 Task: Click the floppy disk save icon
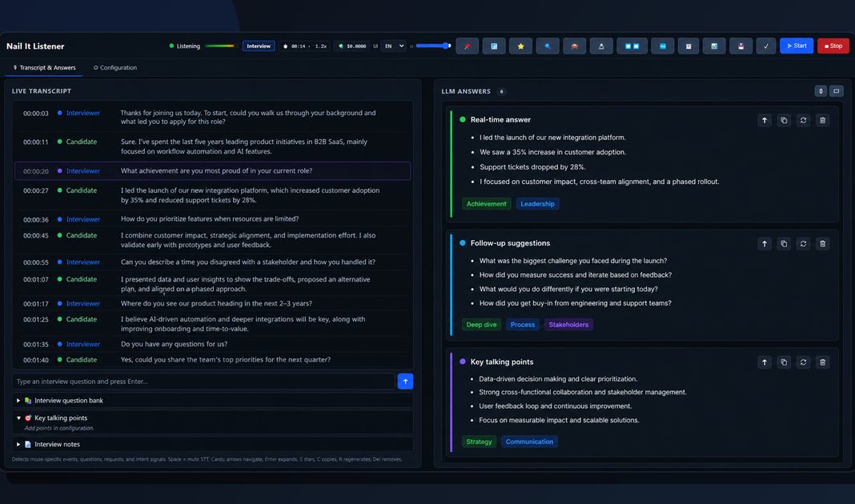(x=741, y=46)
